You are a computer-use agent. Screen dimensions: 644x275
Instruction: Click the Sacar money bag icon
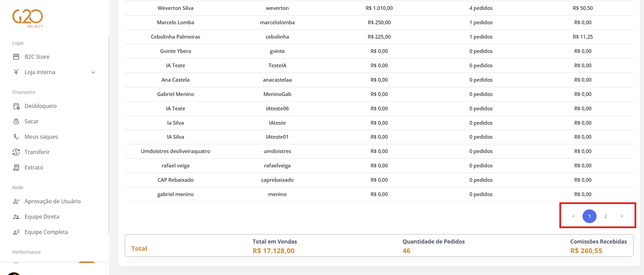click(16, 122)
